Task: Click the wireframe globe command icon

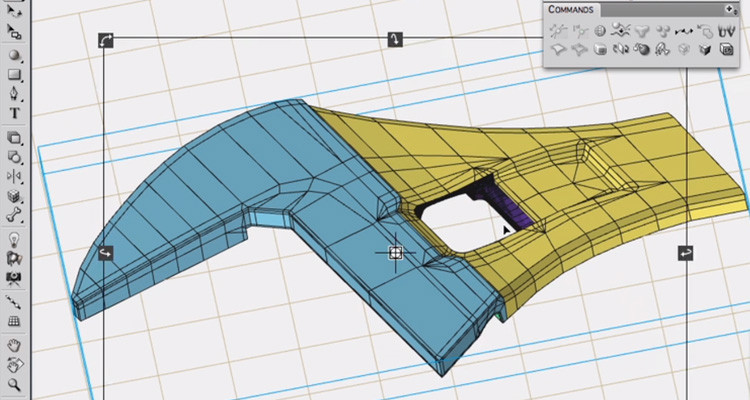Action: pos(600,32)
